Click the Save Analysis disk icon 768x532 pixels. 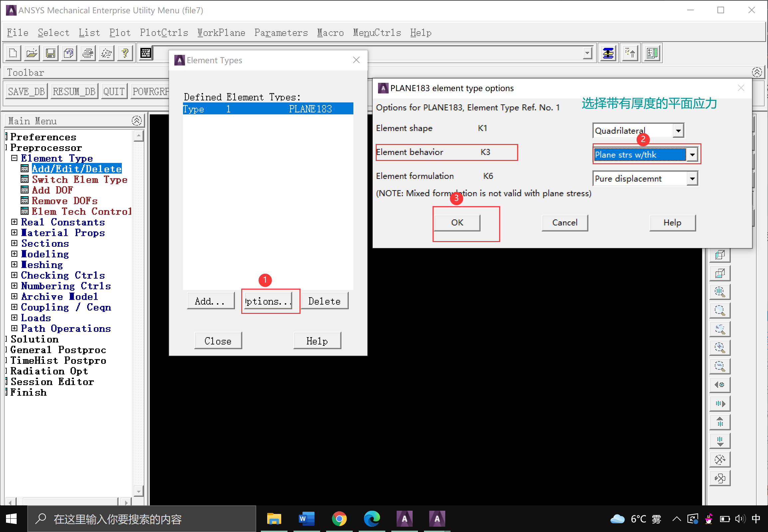click(x=51, y=53)
